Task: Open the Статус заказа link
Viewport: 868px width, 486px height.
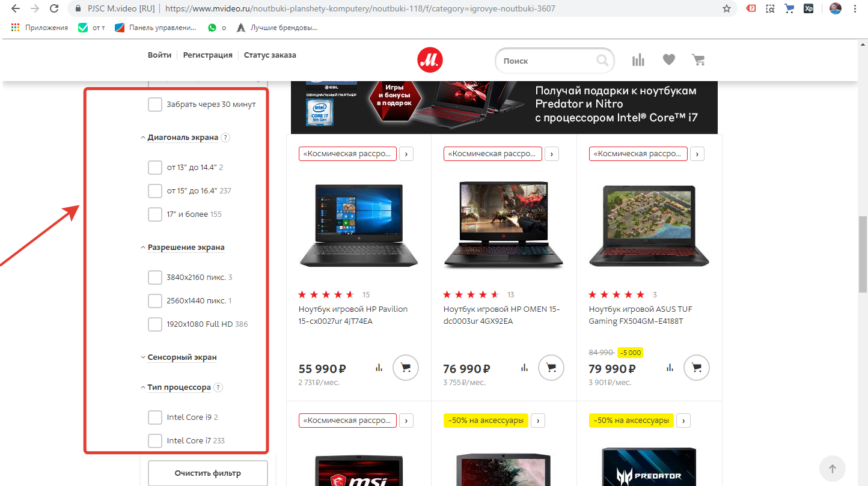Action: 270,55
